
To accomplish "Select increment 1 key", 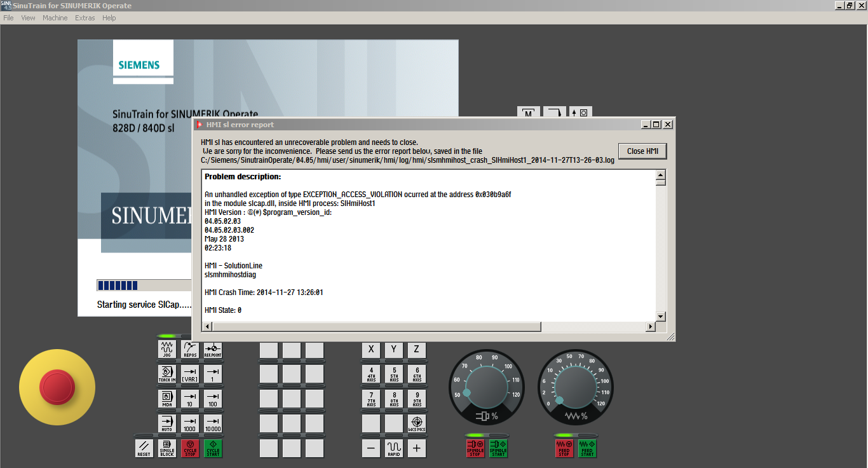I will (213, 374).
